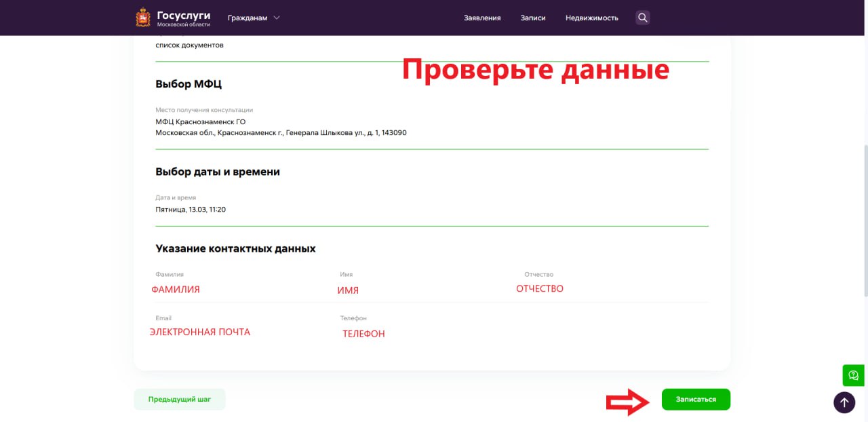Viewport: 868px width, 422px height.
Task: Expand the Гражданам dropdown menu
Action: click(254, 18)
